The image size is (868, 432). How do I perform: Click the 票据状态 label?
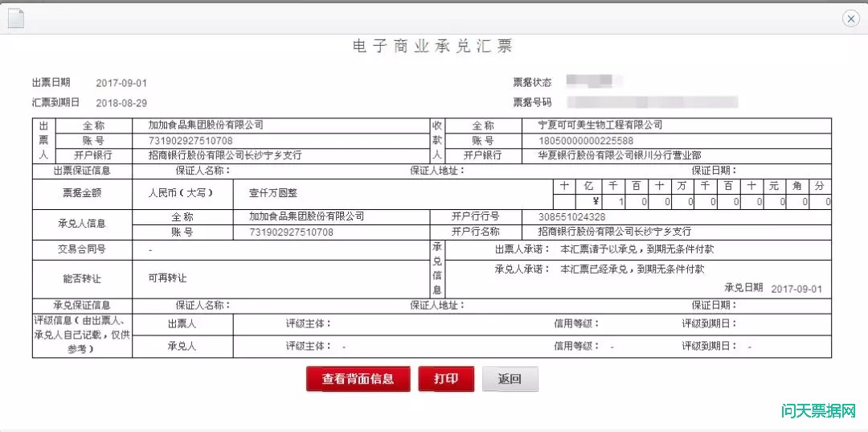533,83
